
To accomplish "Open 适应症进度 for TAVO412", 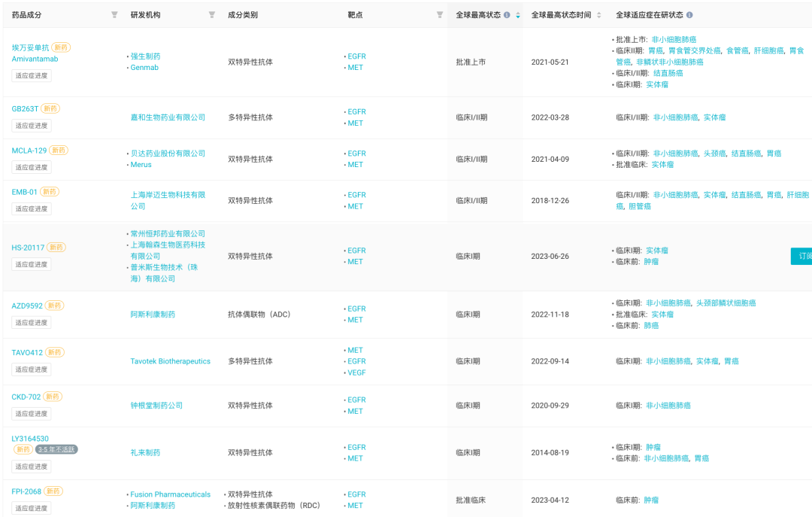I will click(x=32, y=370).
